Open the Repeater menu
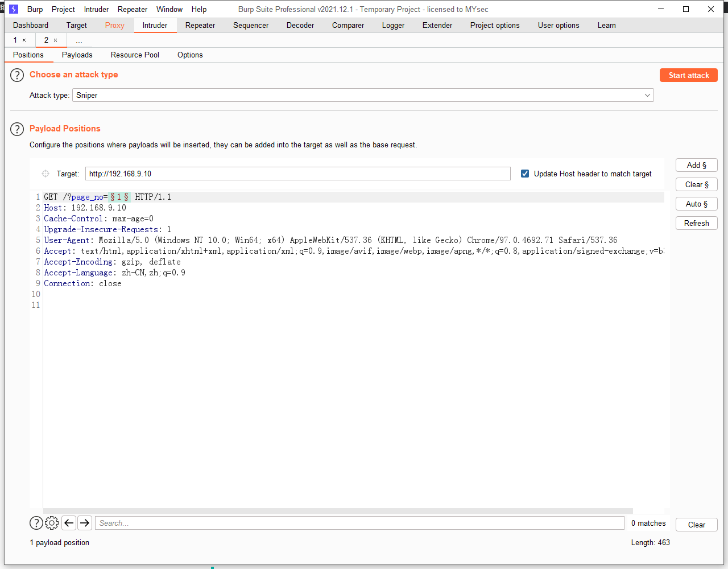This screenshot has width=728, height=569. coord(133,9)
